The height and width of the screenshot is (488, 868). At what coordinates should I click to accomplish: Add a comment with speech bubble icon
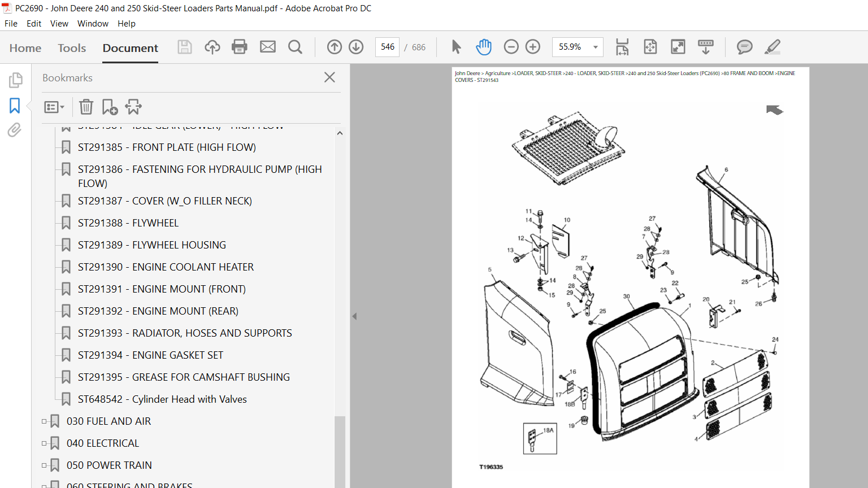pyautogui.click(x=745, y=47)
